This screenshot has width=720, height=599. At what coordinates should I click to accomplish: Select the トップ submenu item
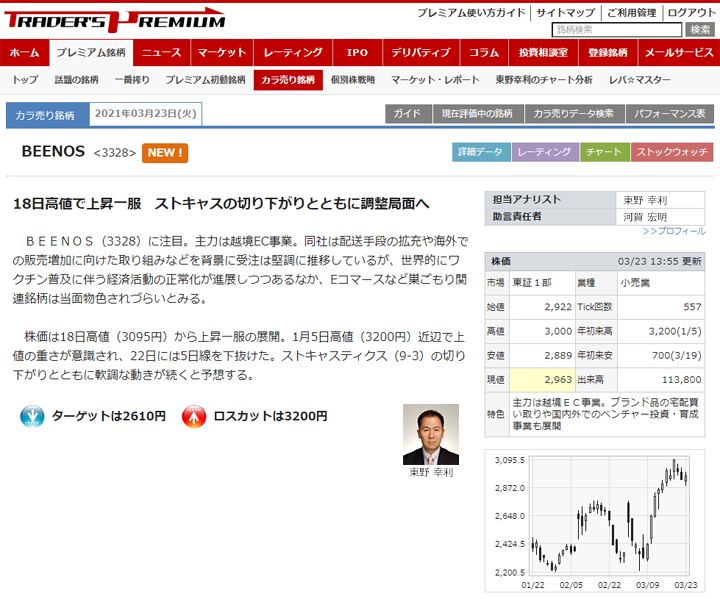[x=25, y=80]
